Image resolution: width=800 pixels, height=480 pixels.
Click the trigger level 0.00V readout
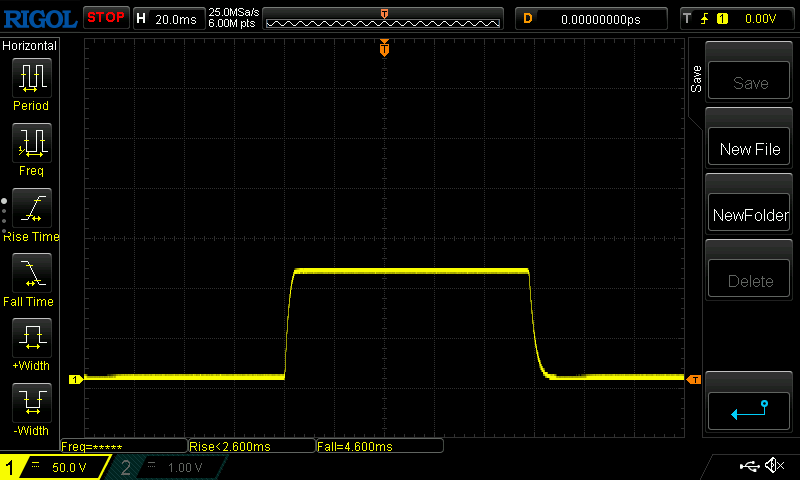coord(760,19)
